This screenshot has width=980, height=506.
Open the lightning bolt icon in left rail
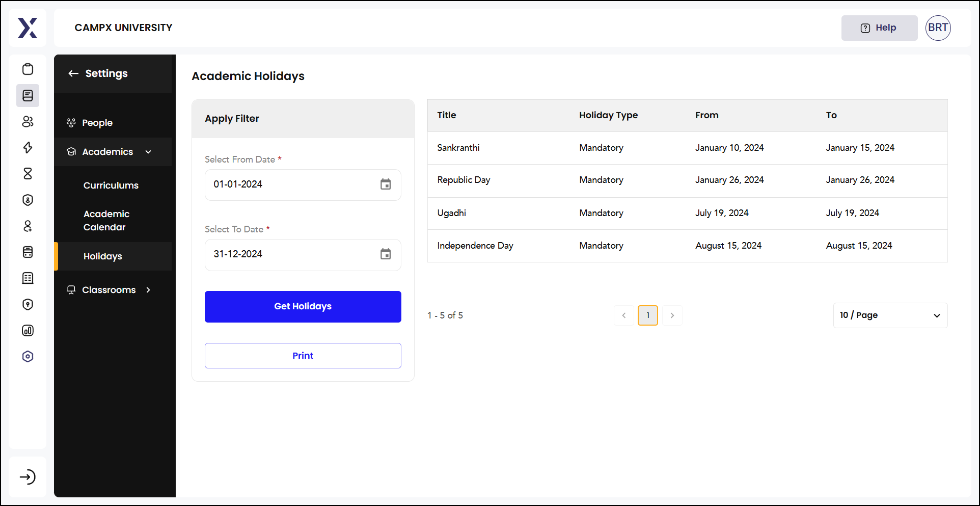point(28,148)
